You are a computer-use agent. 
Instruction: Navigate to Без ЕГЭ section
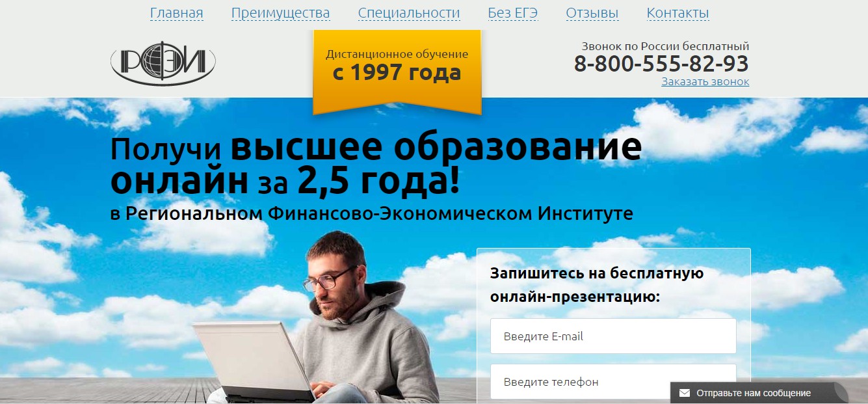click(513, 13)
